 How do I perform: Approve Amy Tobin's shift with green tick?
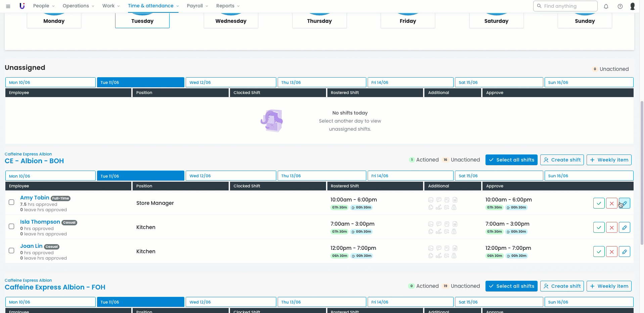(x=599, y=203)
